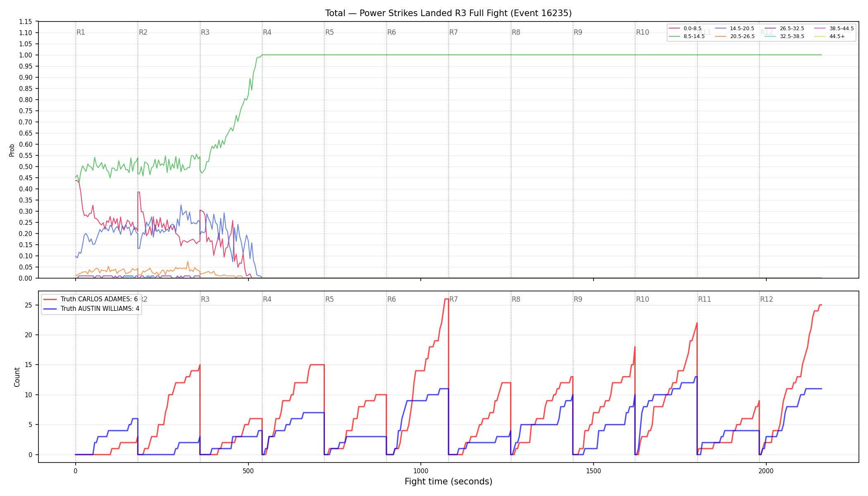
Task: Click the 15 tick on the Count axis
Action: (x=29, y=365)
